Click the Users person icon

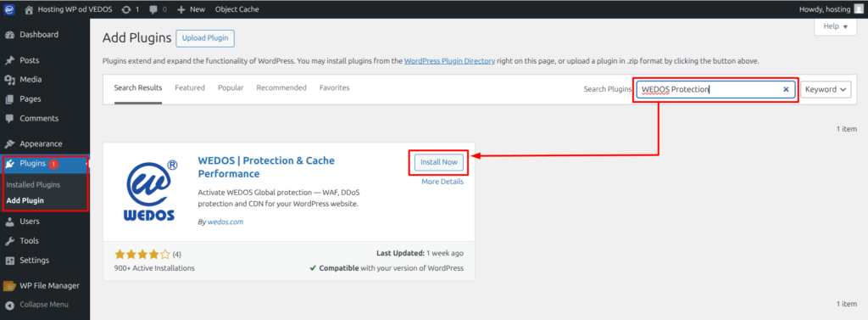(x=9, y=222)
